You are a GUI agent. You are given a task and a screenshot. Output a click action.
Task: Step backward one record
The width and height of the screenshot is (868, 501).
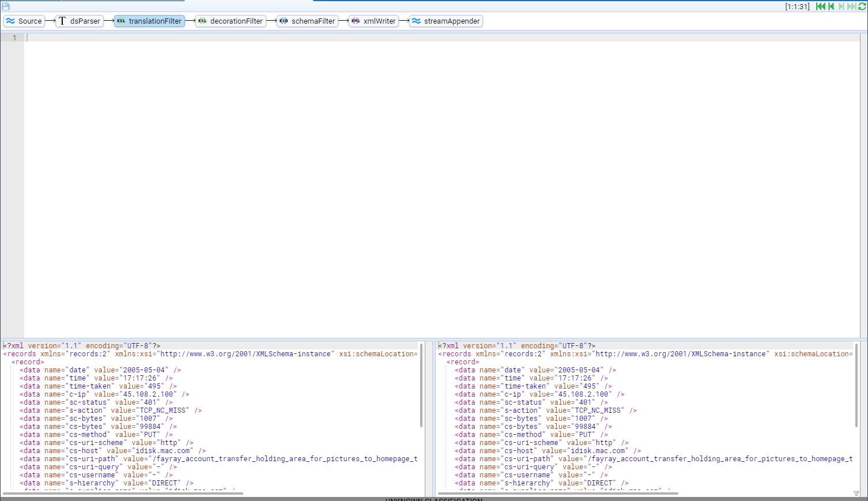click(831, 6)
